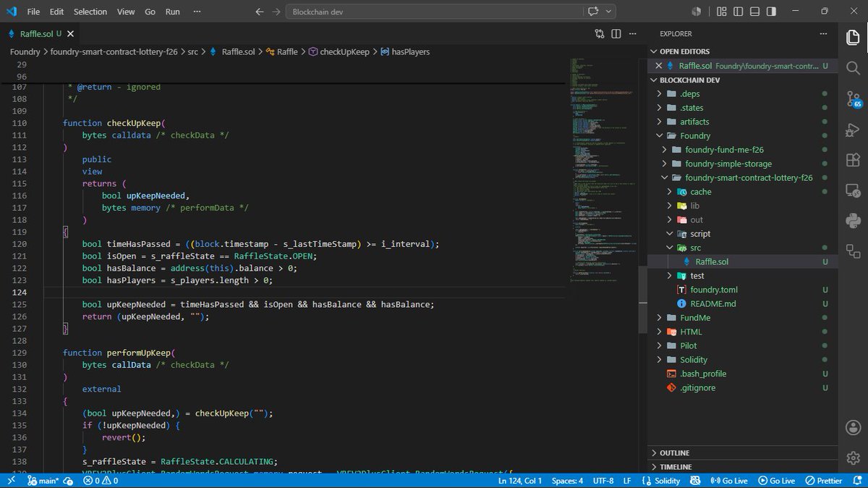Expand the artifacts folder
Viewport: 868px width, 488px height.
click(744, 122)
